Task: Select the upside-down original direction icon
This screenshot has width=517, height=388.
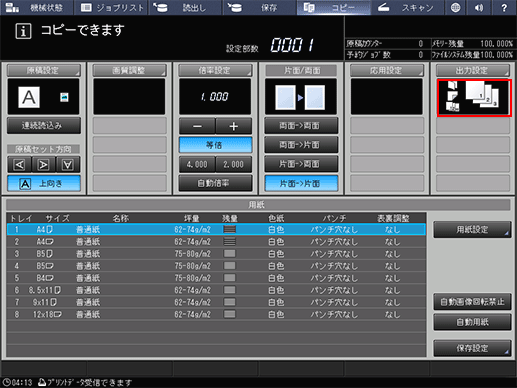Action: pos(68,165)
